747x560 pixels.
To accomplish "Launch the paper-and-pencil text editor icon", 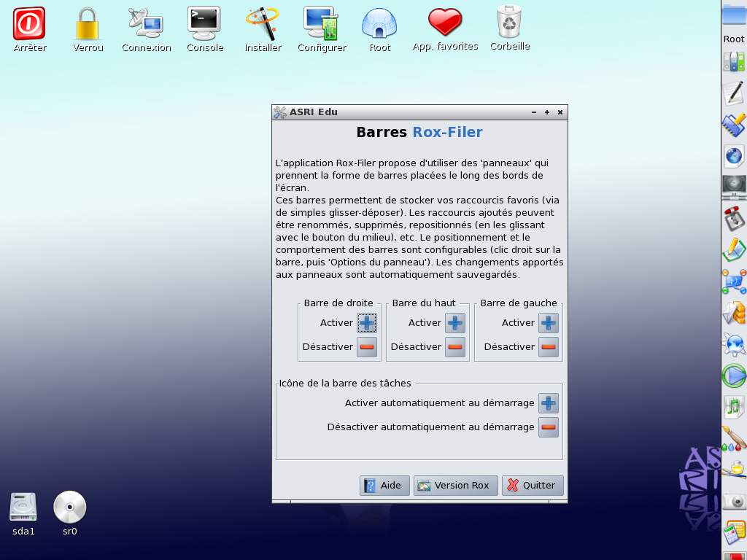I will click(x=734, y=93).
